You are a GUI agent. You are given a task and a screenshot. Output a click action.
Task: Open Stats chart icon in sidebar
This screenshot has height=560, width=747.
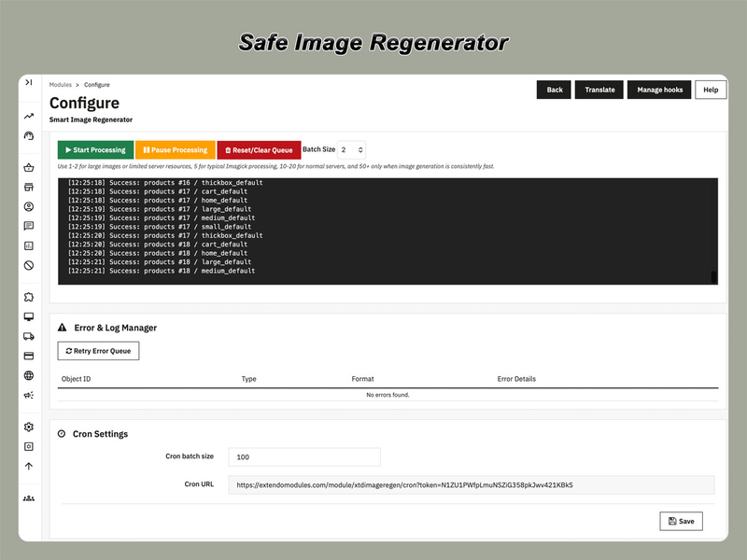point(29,245)
